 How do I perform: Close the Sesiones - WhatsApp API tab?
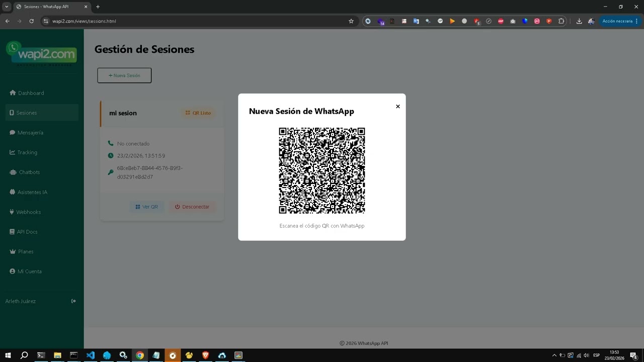(86, 7)
